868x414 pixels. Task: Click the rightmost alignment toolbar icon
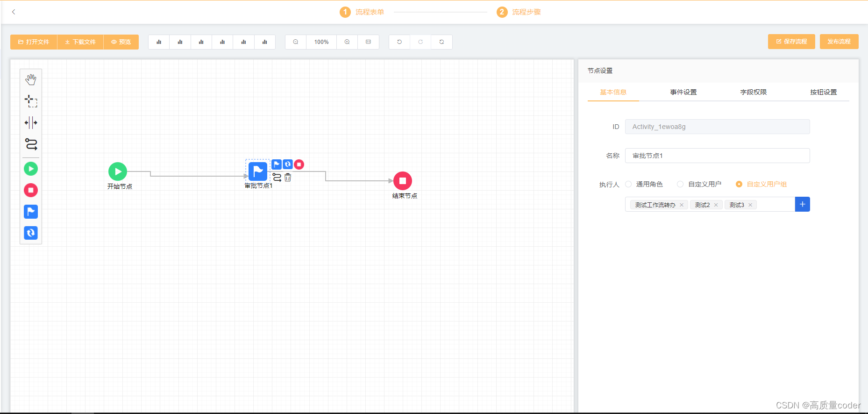coord(264,42)
